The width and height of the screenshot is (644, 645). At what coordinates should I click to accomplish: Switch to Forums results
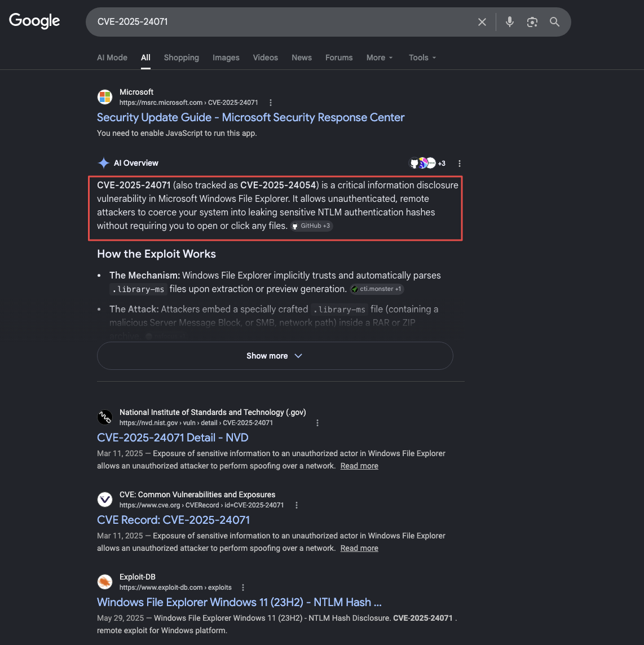pyautogui.click(x=339, y=58)
